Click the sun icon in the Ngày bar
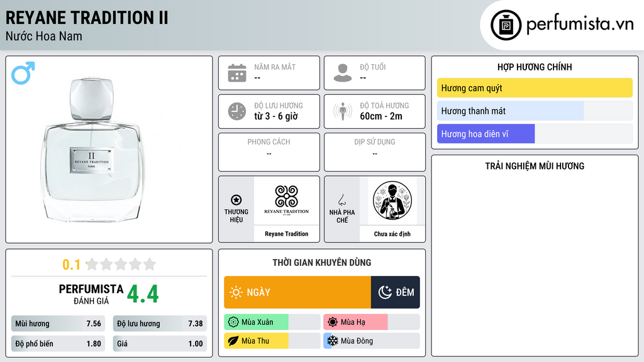Image resolution: width=644 pixels, height=362 pixels. click(236, 292)
